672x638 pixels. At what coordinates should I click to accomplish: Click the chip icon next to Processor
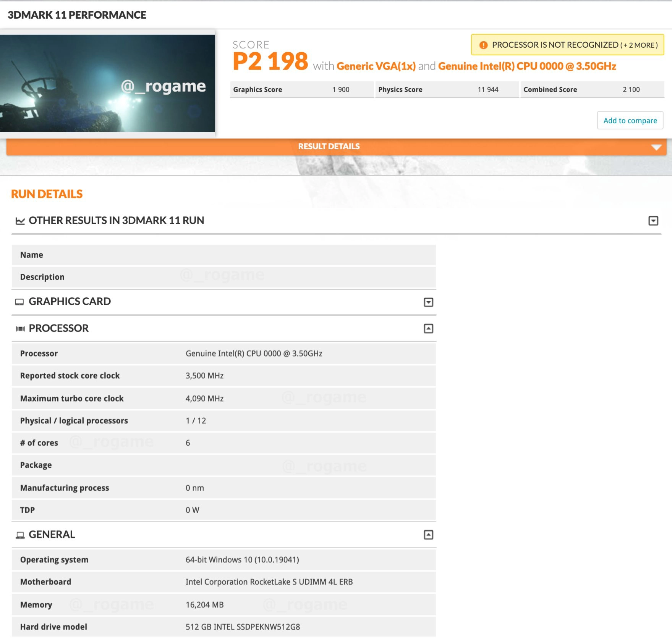coord(20,329)
